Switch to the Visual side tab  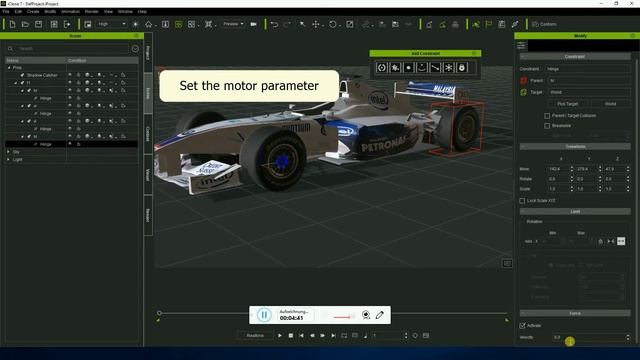(148, 175)
